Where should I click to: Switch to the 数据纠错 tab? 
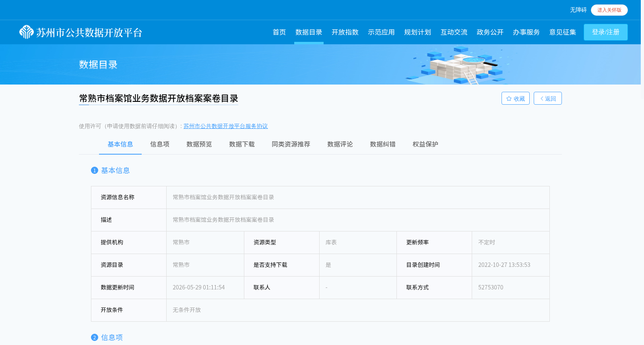coord(383,144)
